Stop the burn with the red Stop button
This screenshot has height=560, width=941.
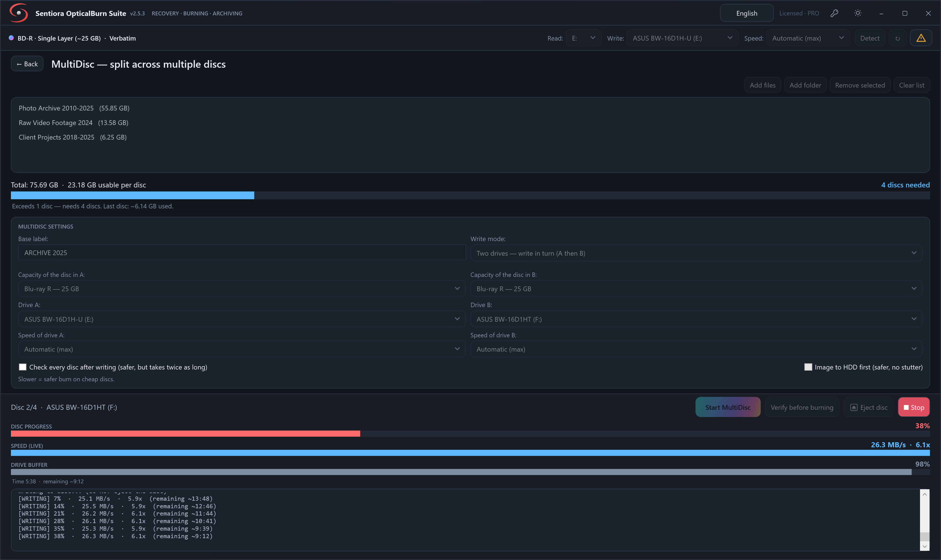914,407
